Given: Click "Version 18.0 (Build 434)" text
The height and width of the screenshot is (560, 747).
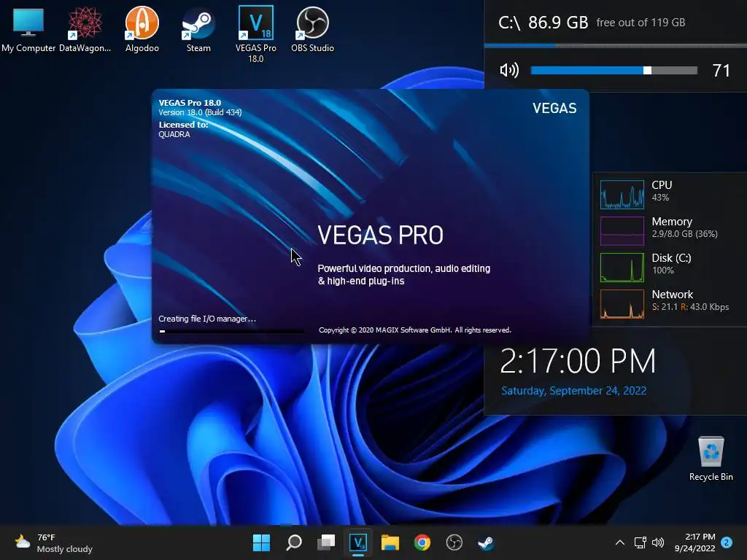Looking at the screenshot, I should point(200,112).
